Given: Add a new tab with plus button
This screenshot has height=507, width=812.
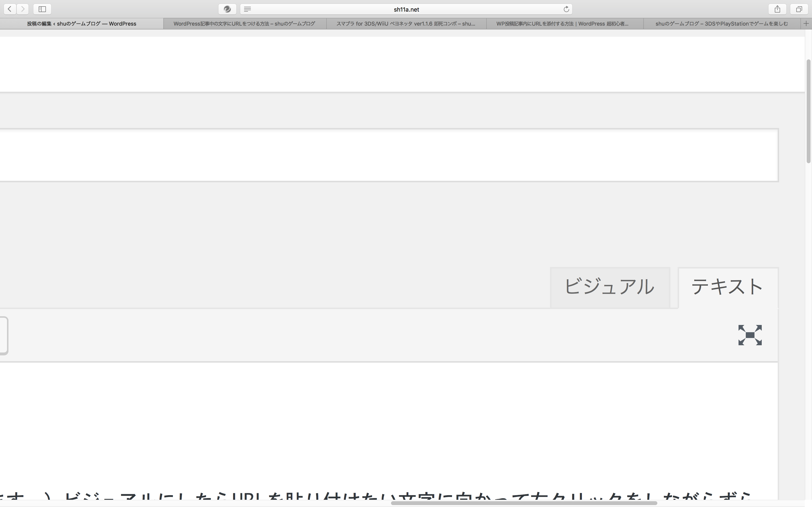Looking at the screenshot, I should click(806, 23).
